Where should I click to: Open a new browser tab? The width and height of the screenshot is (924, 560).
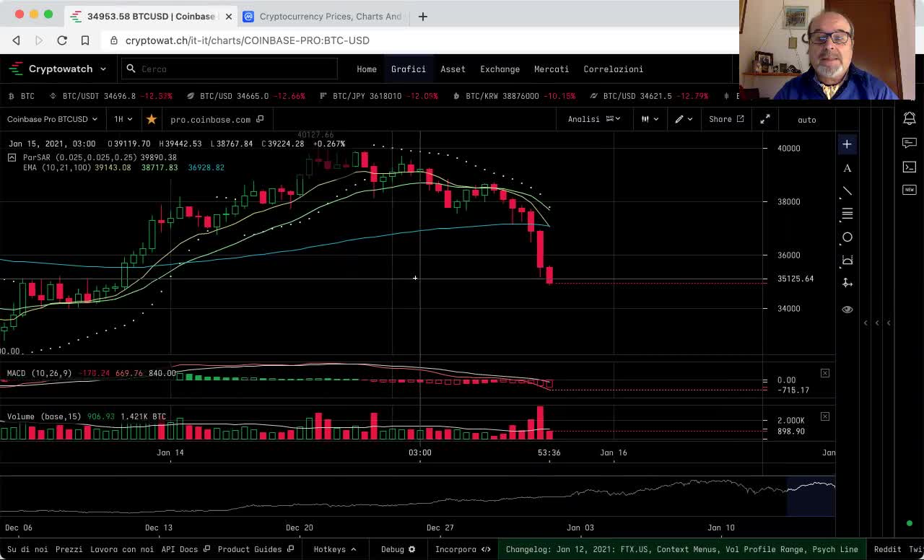pos(423,17)
